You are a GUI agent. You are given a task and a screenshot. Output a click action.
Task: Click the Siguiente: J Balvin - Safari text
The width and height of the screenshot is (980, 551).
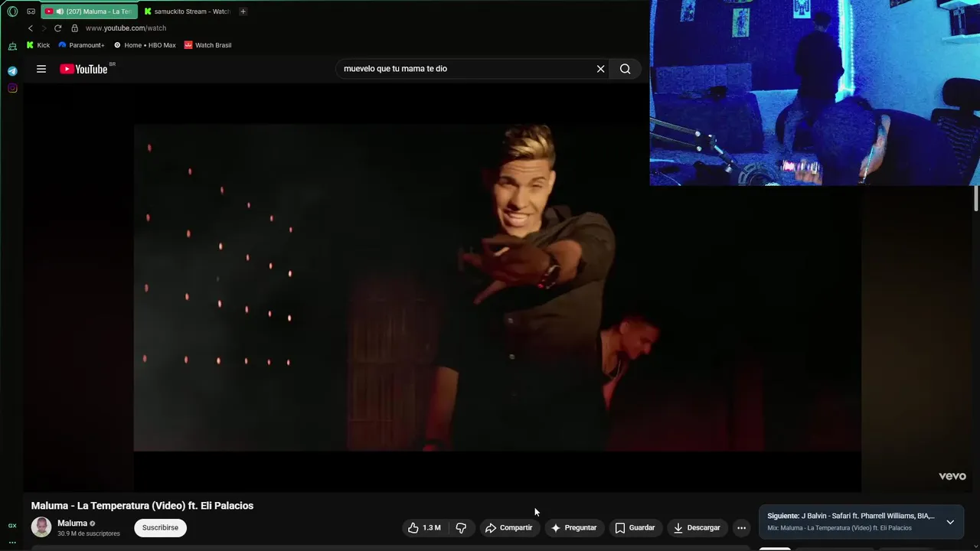pyautogui.click(x=851, y=516)
